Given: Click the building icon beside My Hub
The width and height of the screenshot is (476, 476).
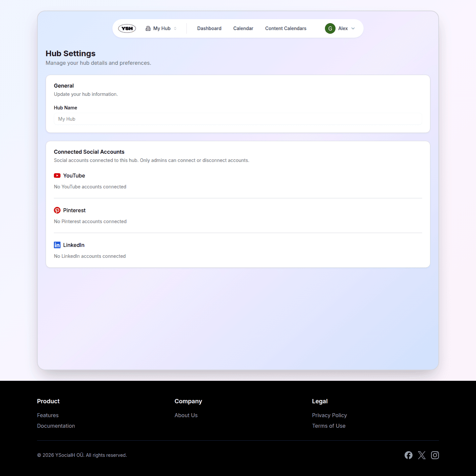Looking at the screenshot, I should tap(148, 28).
